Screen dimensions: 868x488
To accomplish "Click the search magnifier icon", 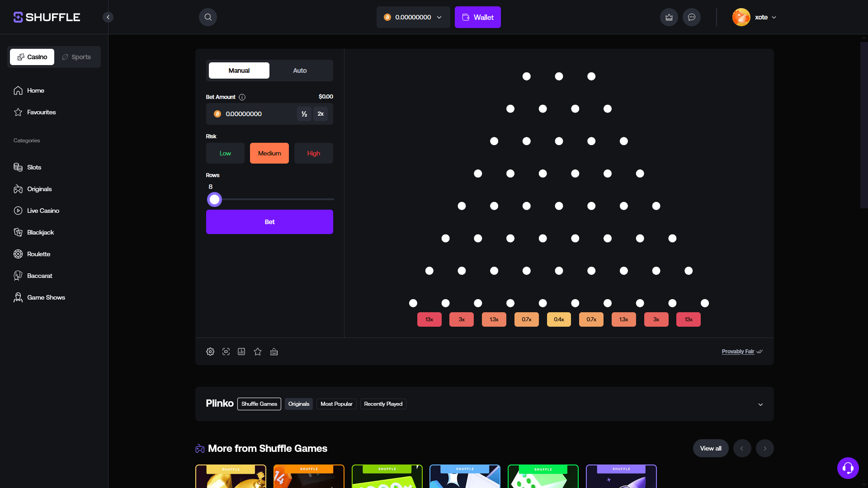I will coord(208,17).
